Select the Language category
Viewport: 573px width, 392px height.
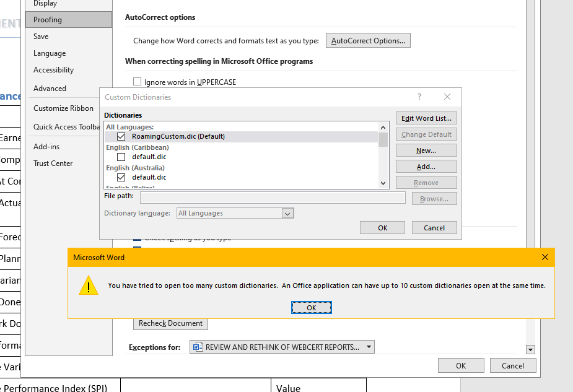pyautogui.click(x=69, y=53)
